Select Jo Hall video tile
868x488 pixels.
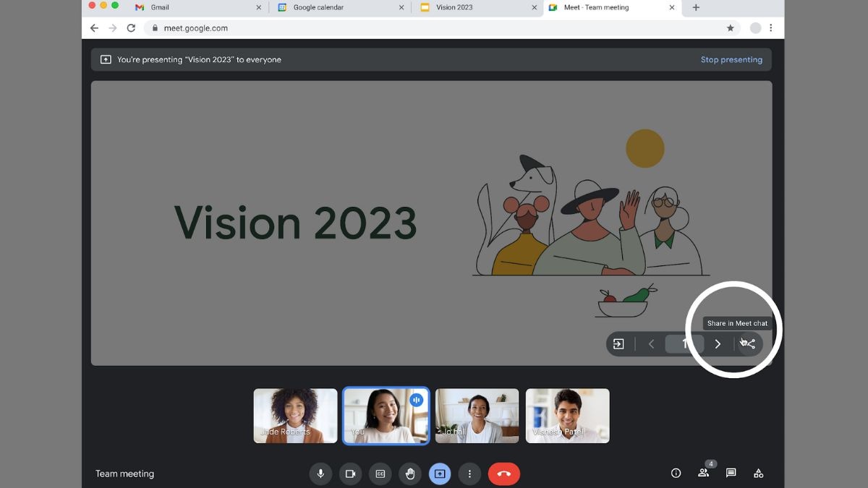[x=477, y=416]
